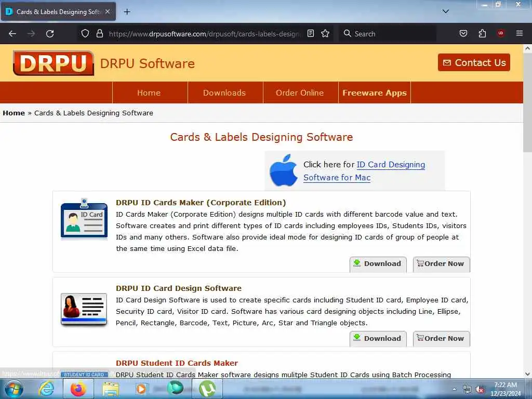532x399 pixels.
Task: Open DRPU ID Card Design Software title
Action: coord(179,288)
